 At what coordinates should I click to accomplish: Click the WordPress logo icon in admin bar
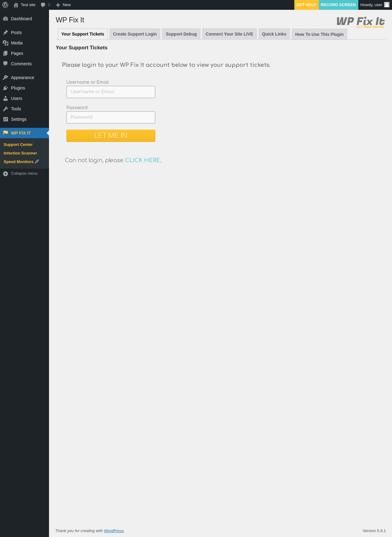[5, 5]
